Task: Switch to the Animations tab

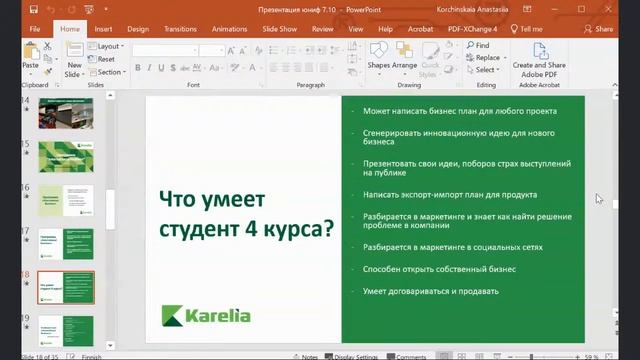Action: pos(229,29)
